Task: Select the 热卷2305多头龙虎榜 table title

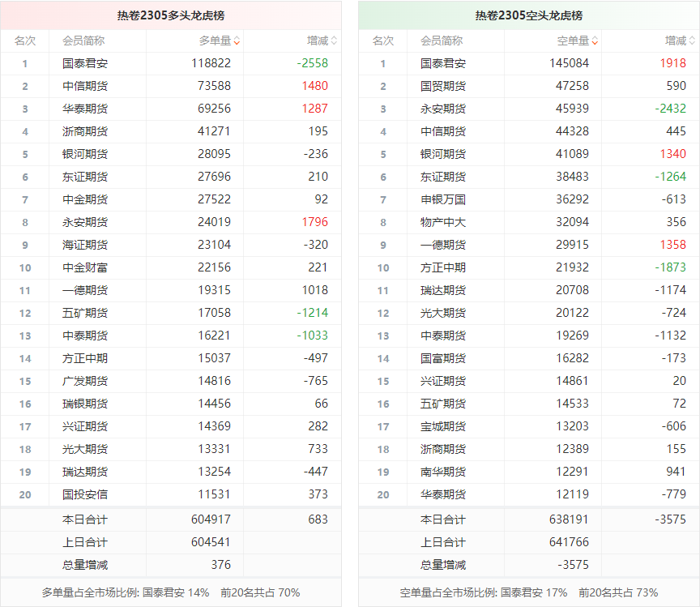Action: [x=171, y=15]
